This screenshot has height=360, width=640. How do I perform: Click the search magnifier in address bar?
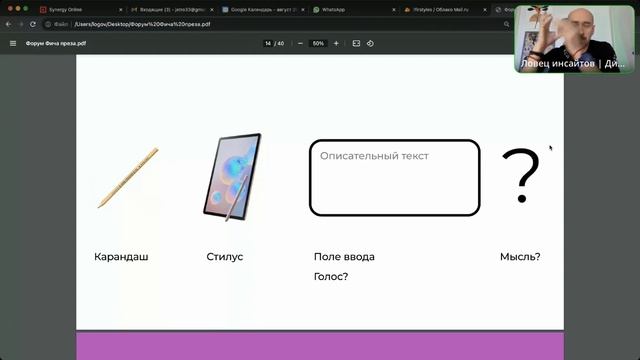coord(507,24)
